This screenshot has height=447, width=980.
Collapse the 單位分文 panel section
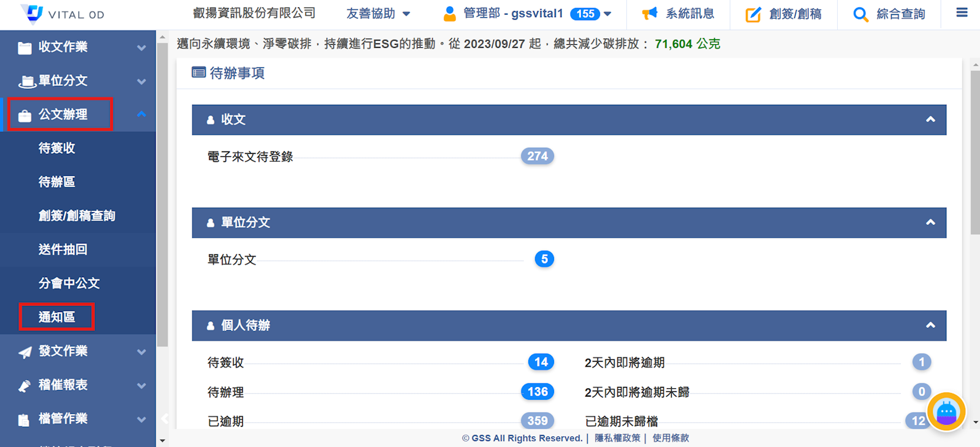(930, 223)
